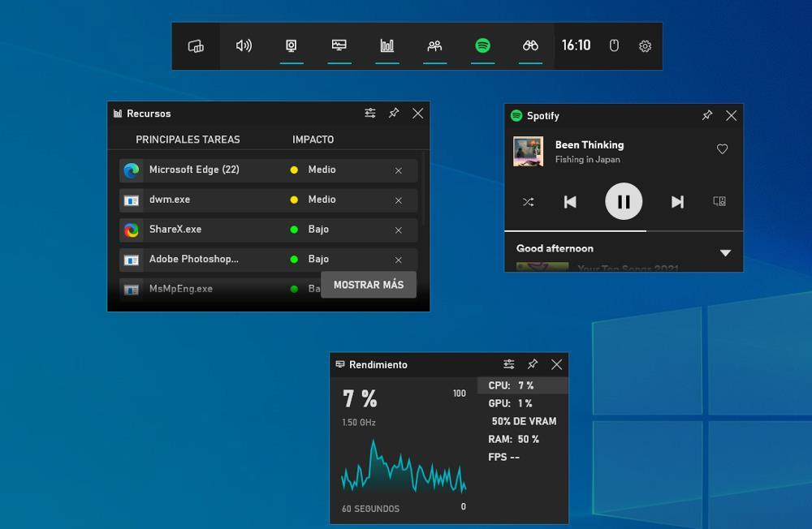Image resolution: width=812 pixels, height=529 pixels.
Task: Dismiss ShareX.exe from the Recursos list
Action: [x=398, y=230]
